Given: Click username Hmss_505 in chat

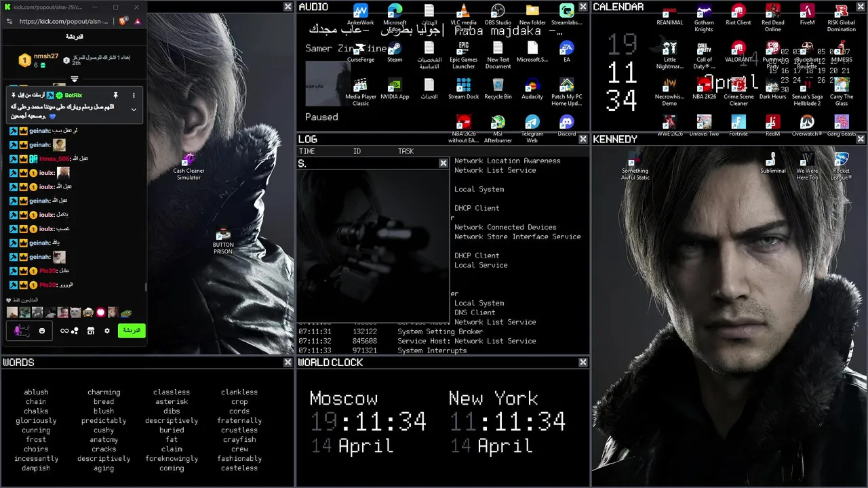Looking at the screenshot, I should 54,159.
